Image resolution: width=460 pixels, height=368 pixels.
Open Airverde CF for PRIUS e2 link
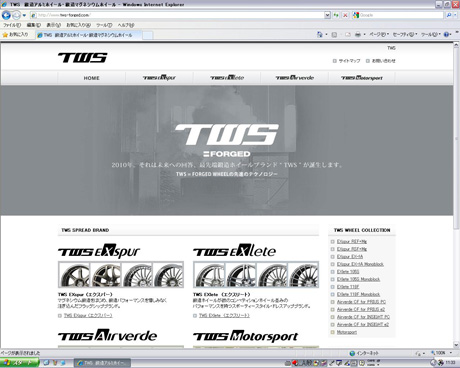click(361, 309)
